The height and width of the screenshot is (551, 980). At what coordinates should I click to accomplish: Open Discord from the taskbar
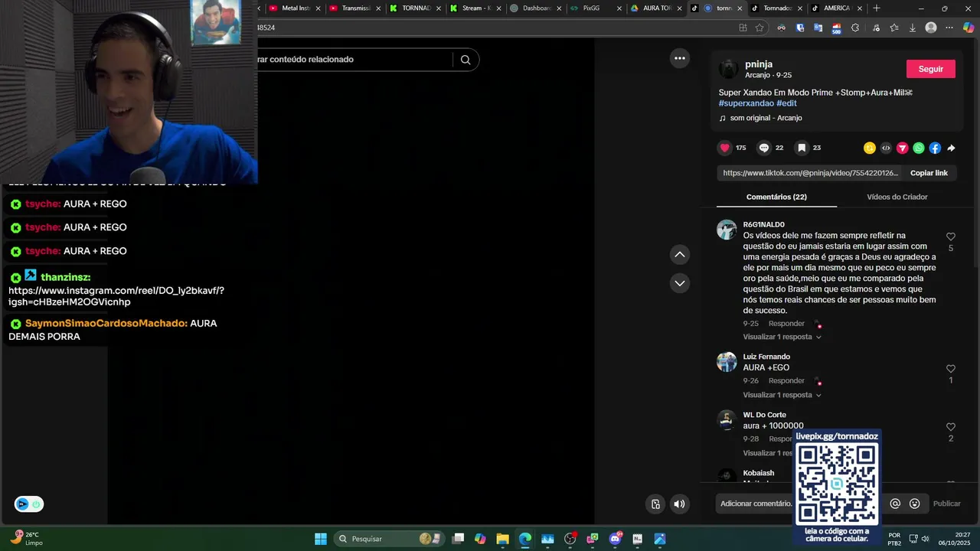pyautogui.click(x=616, y=539)
